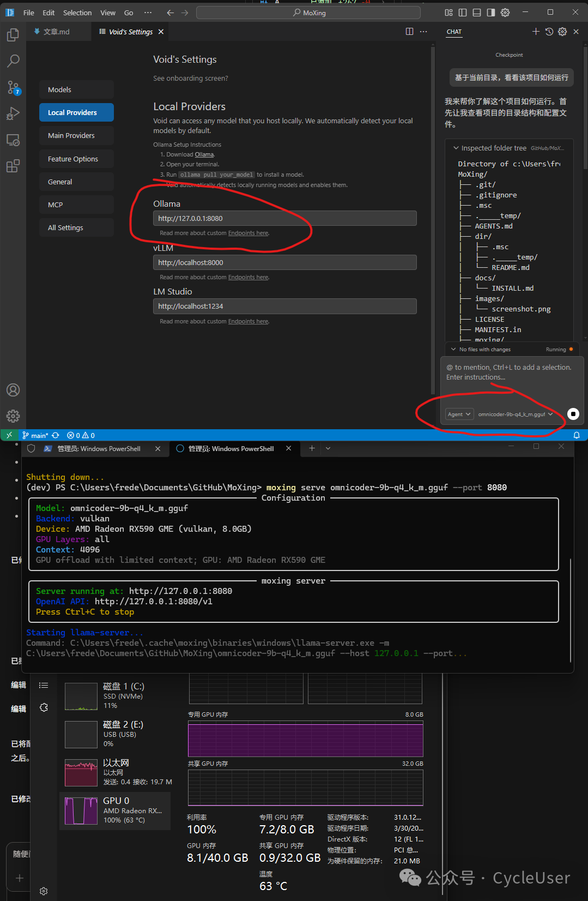Open the Selection menu

click(x=77, y=13)
